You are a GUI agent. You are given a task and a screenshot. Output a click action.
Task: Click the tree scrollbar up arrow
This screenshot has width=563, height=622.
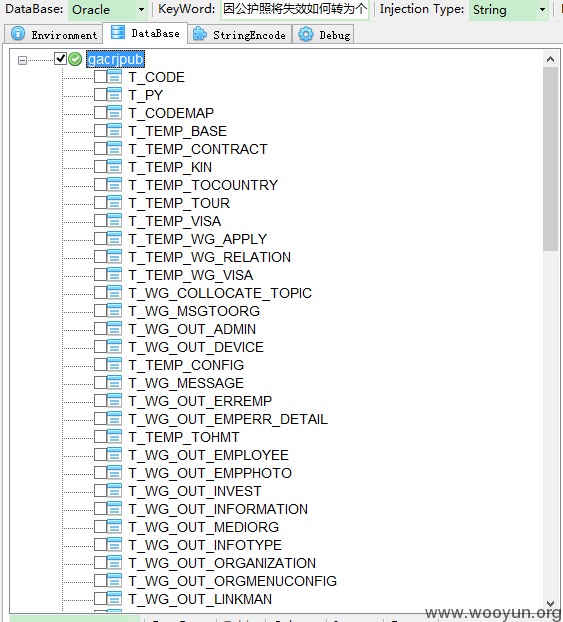[550, 59]
